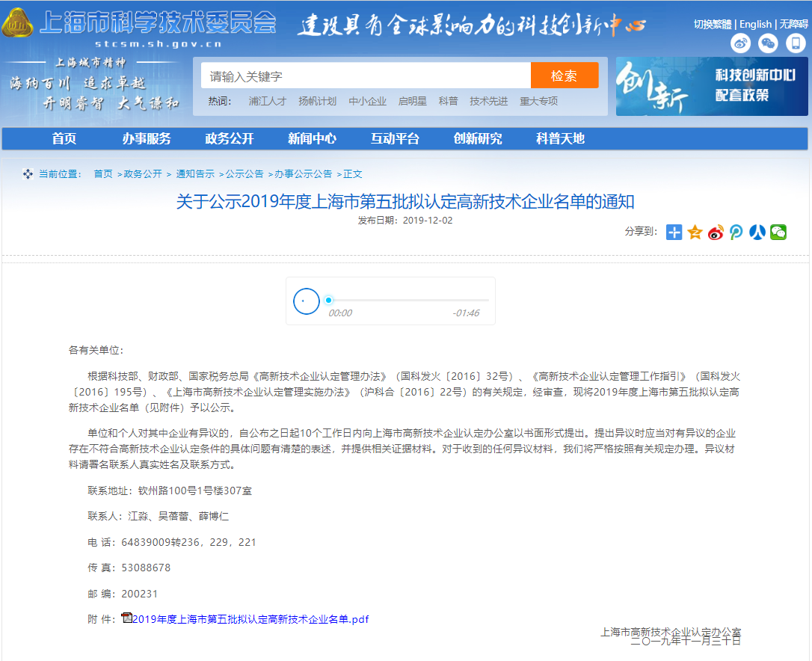Open the 互动平台 navigation menu

[395, 138]
